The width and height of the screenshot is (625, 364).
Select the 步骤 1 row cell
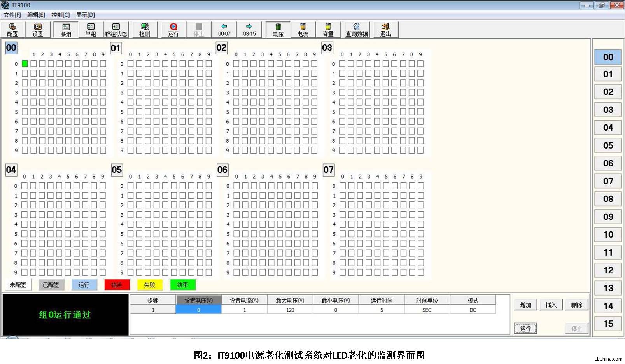tap(153, 310)
